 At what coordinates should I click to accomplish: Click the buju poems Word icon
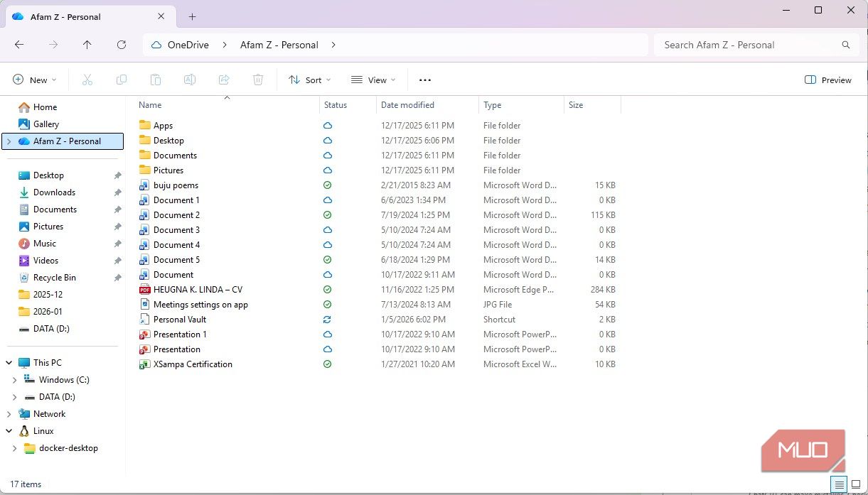tap(145, 185)
